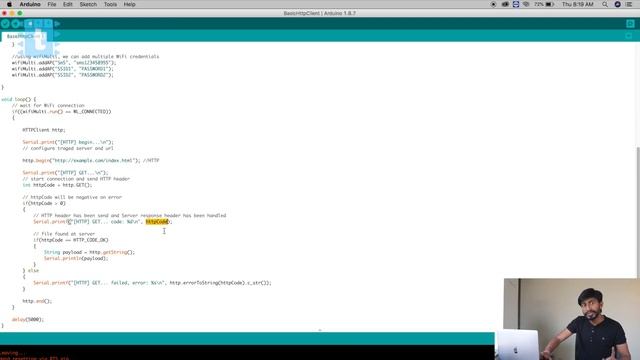Click the line 'void loop() {'
The image size is (640, 360).
[18, 99]
